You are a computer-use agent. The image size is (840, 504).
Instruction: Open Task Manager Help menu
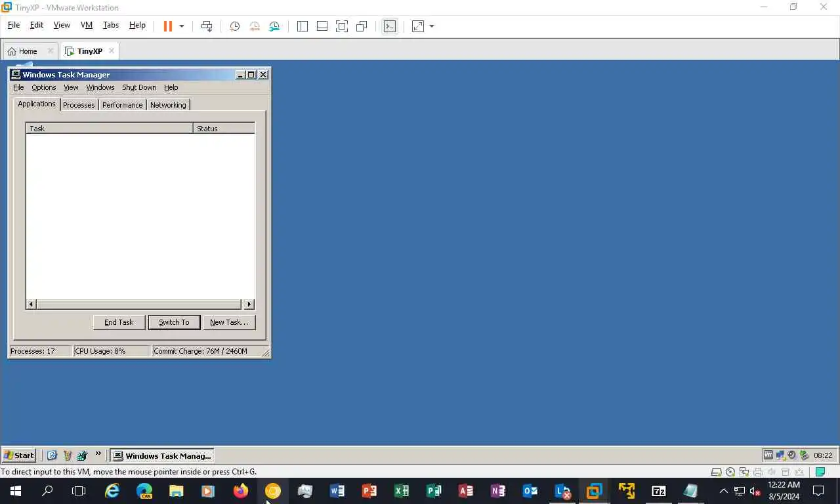171,87
